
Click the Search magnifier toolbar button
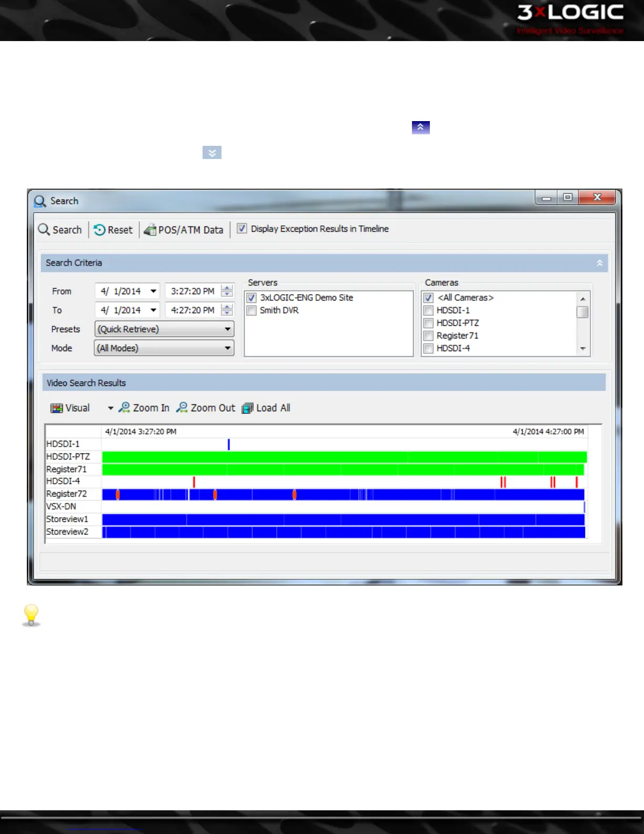tap(60, 230)
